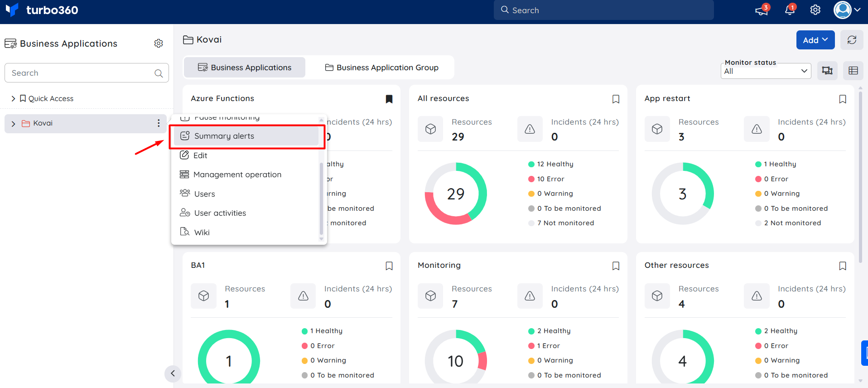Bookmark the BA1 card
The width and height of the screenshot is (868, 388).
pyautogui.click(x=389, y=266)
